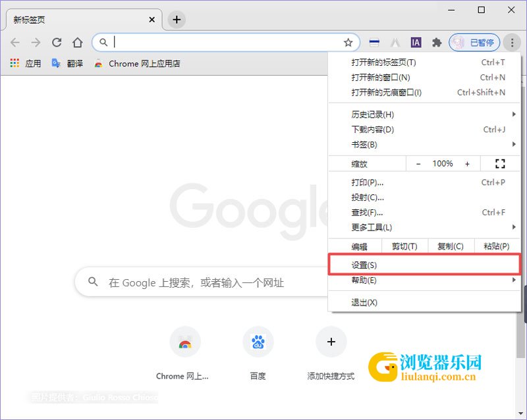
Task: Click the back navigation arrow
Action: click(x=15, y=42)
